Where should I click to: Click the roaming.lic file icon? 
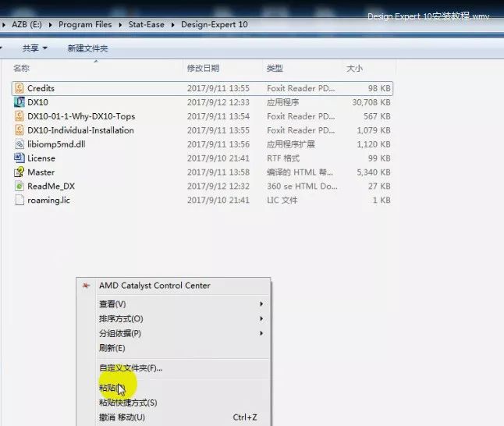point(20,200)
